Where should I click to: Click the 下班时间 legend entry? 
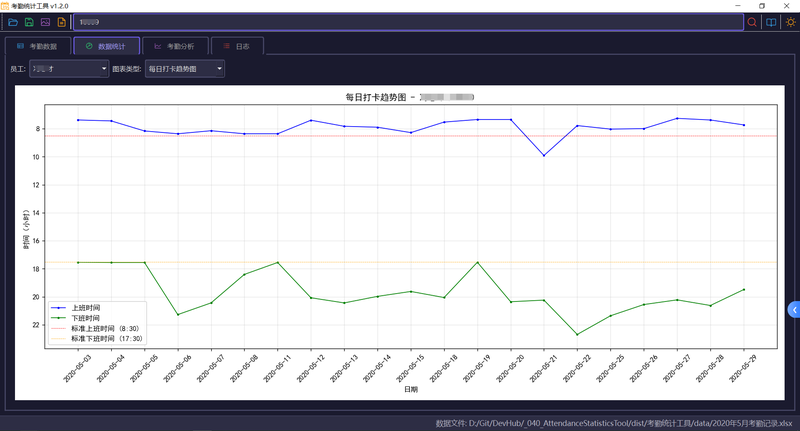[76, 318]
